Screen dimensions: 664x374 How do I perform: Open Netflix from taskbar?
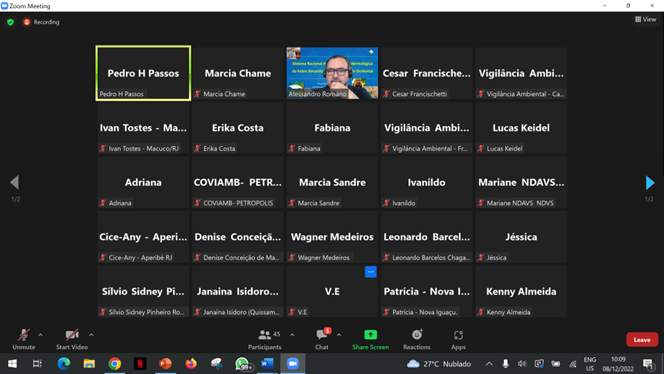(140, 363)
